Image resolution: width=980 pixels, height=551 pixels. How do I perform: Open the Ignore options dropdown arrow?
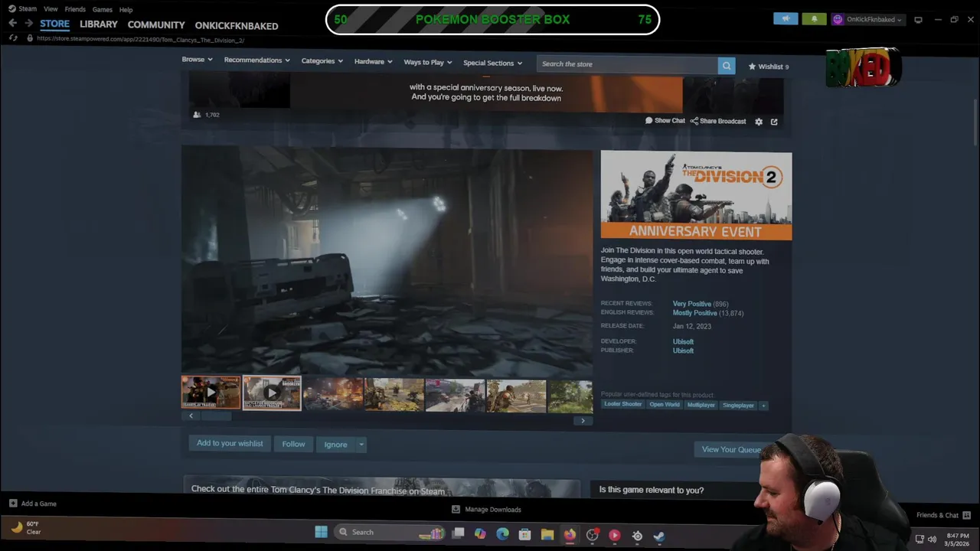click(361, 445)
